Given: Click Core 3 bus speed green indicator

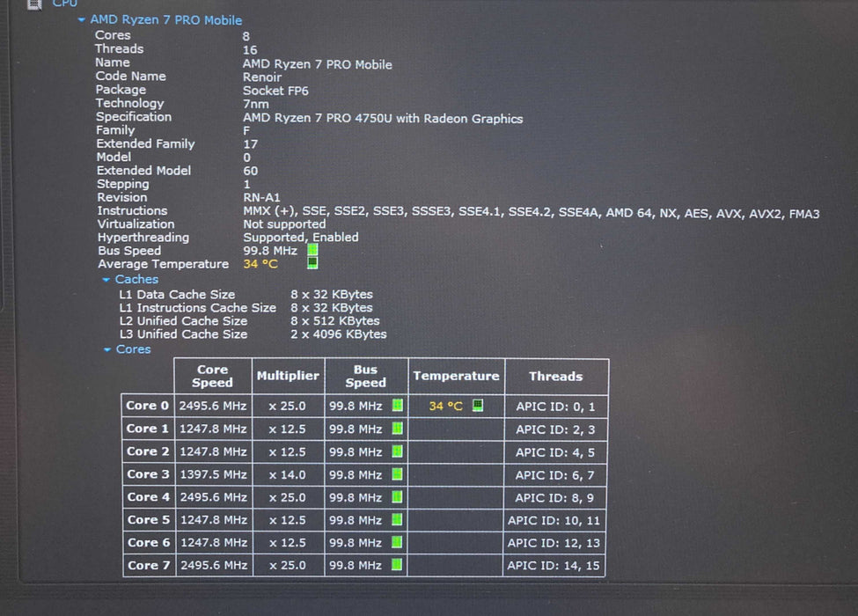Looking at the screenshot, I should click(398, 474).
